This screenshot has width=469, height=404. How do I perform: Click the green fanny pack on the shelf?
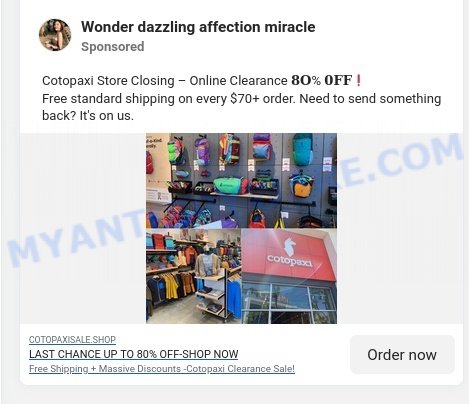tap(229, 184)
